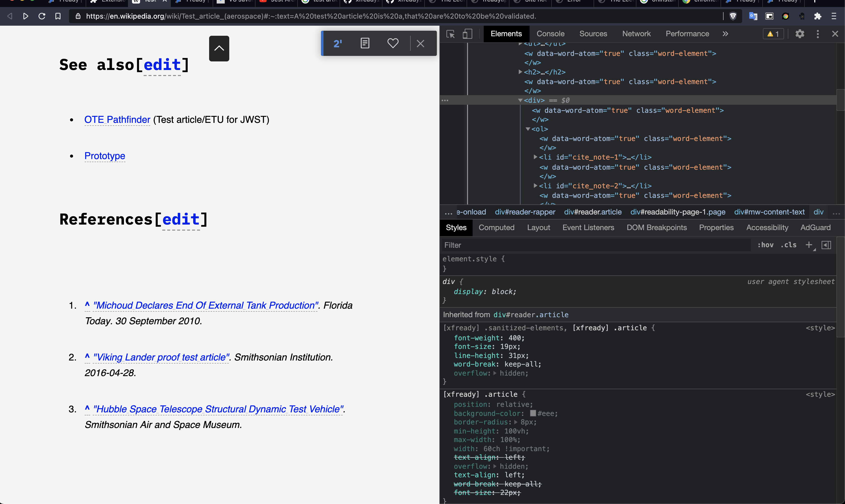The height and width of the screenshot is (504, 845).
Task: Click the warning count badge in DevTools
Action: (x=773, y=33)
